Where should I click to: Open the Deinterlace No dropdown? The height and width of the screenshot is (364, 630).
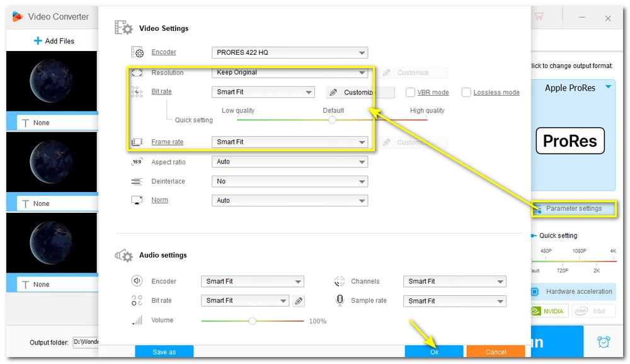(x=290, y=181)
